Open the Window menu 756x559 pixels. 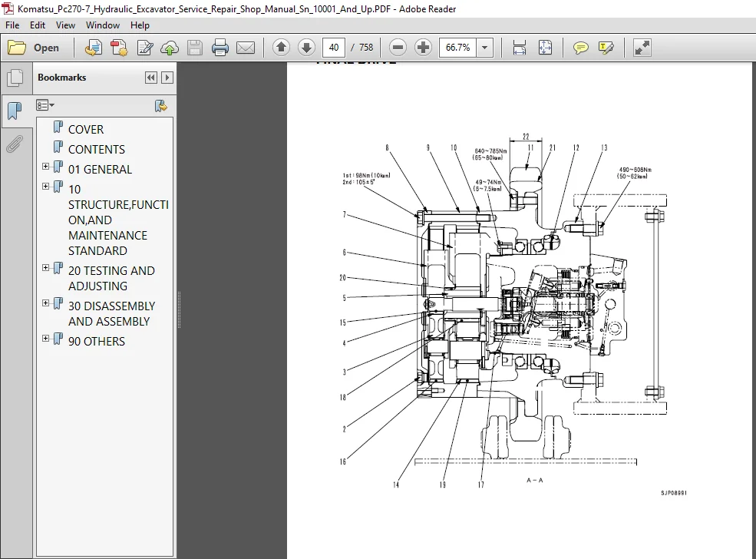(x=103, y=25)
